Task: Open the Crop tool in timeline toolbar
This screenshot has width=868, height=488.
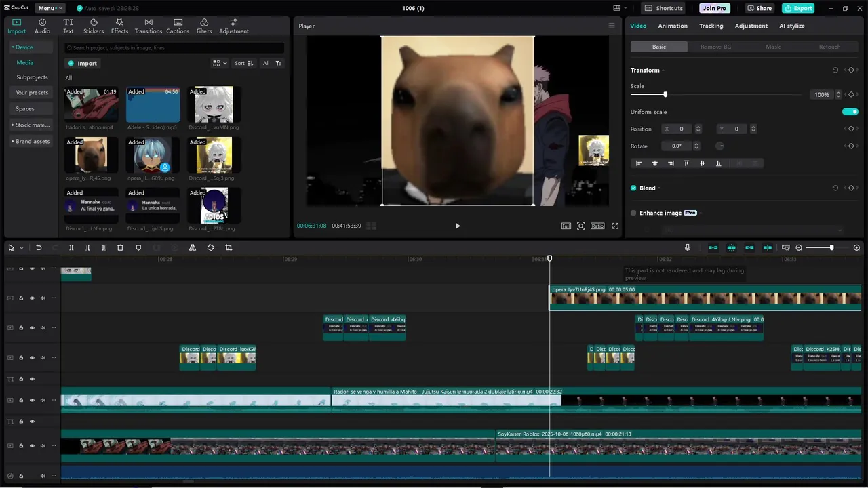Action: click(229, 248)
